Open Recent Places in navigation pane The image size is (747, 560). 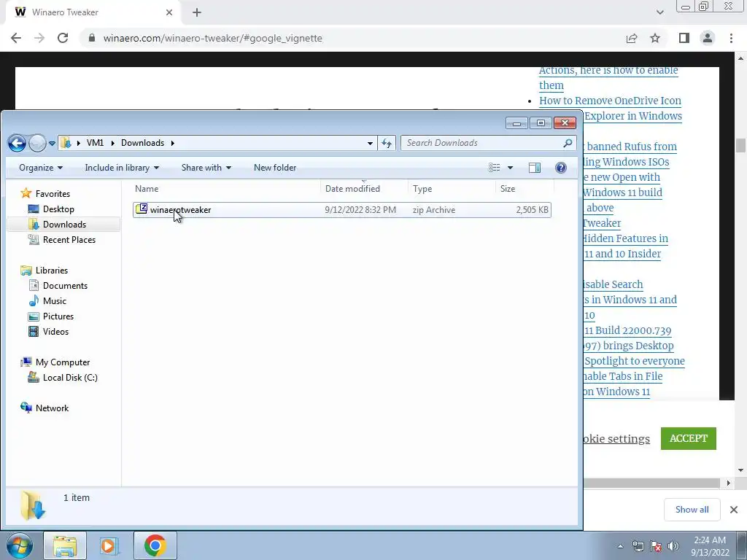(x=69, y=239)
